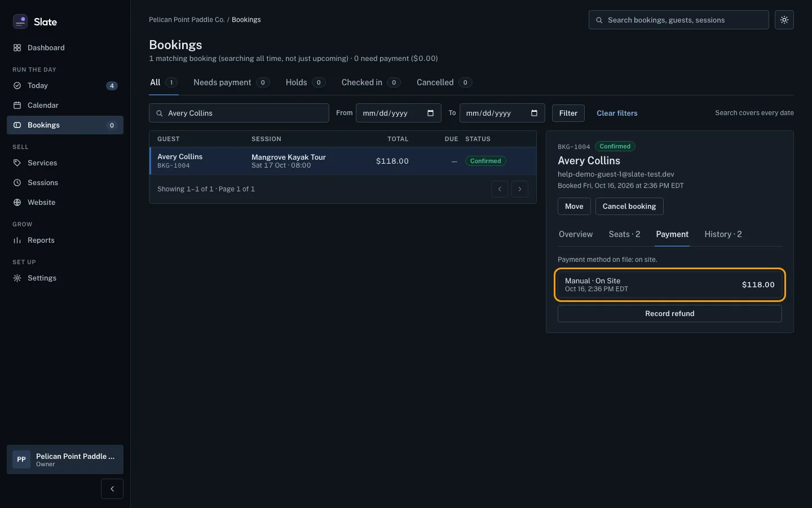The height and width of the screenshot is (508, 812).
Task: Open the From date calendar picker icon
Action: [x=431, y=113]
